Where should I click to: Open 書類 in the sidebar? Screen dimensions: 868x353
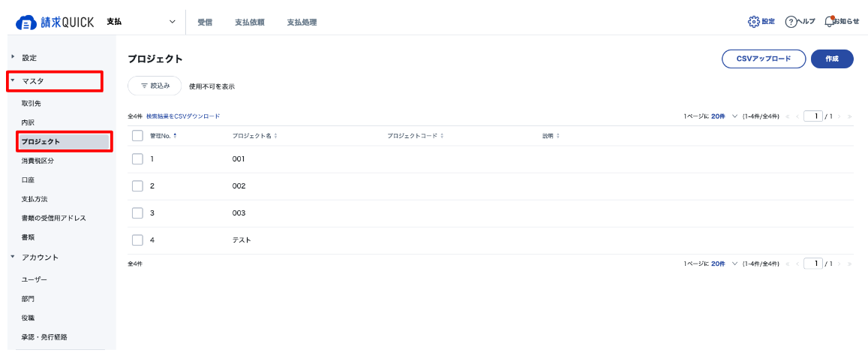pyautogui.click(x=28, y=237)
